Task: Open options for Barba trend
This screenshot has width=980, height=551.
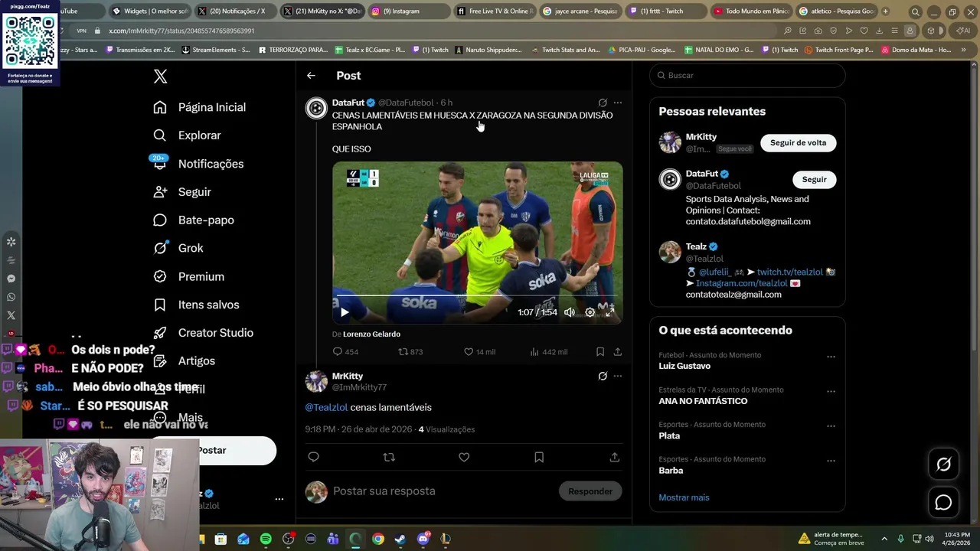Action: pyautogui.click(x=831, y=461)
